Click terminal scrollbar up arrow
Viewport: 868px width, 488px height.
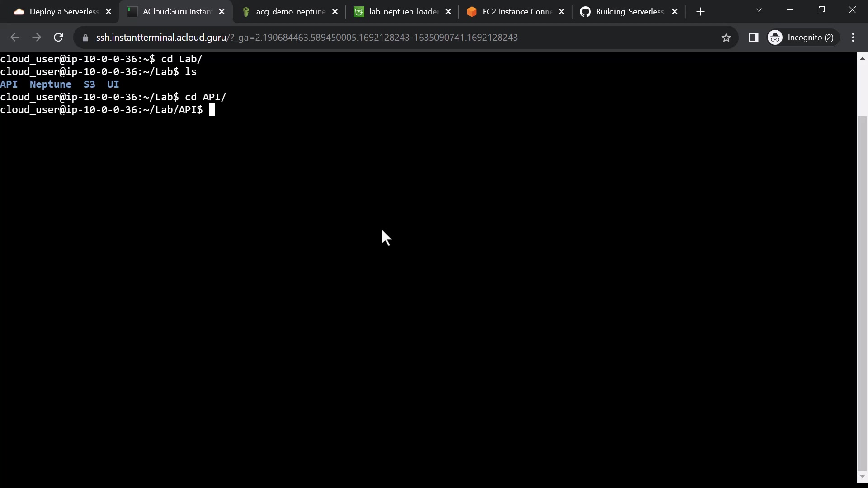862,58
